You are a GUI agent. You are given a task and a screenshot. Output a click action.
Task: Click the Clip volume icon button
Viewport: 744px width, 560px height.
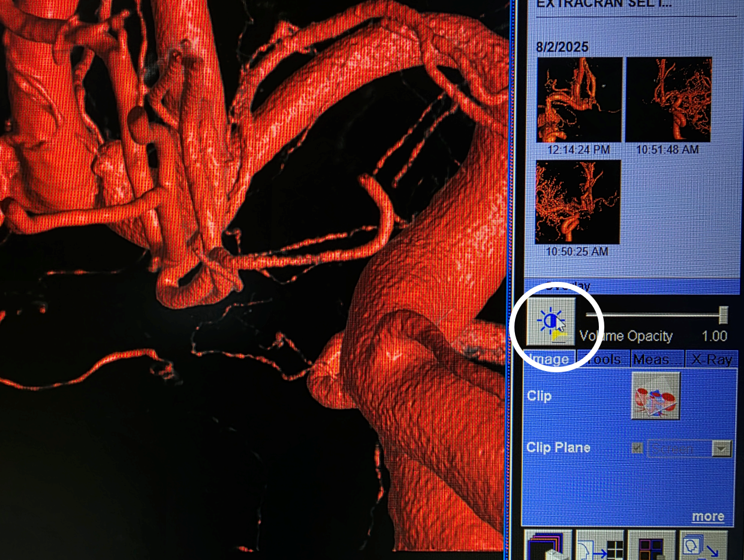coord(655,395)
